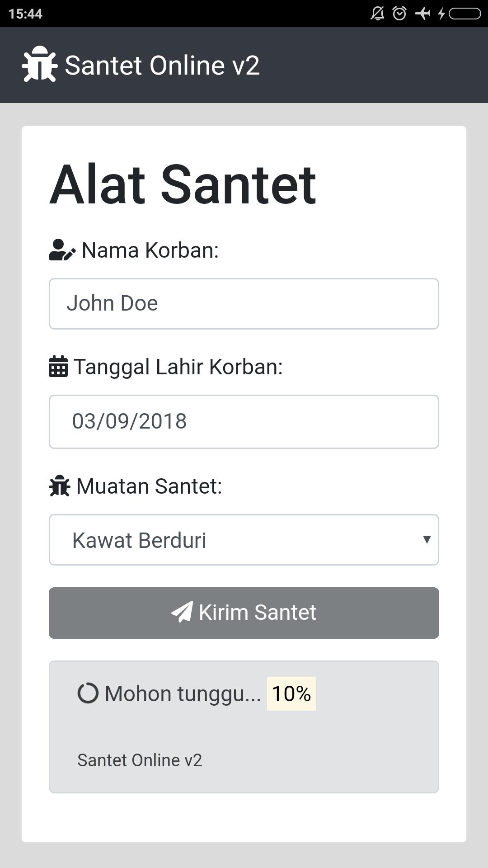
Task: Tap the battery indicator in status bar
Action: (465, 14)
